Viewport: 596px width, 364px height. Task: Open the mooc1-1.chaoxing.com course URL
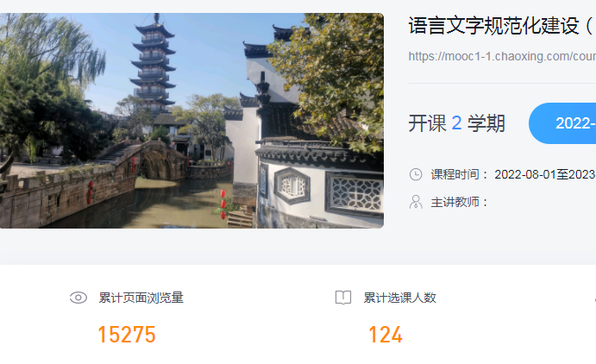click(502, 56)
